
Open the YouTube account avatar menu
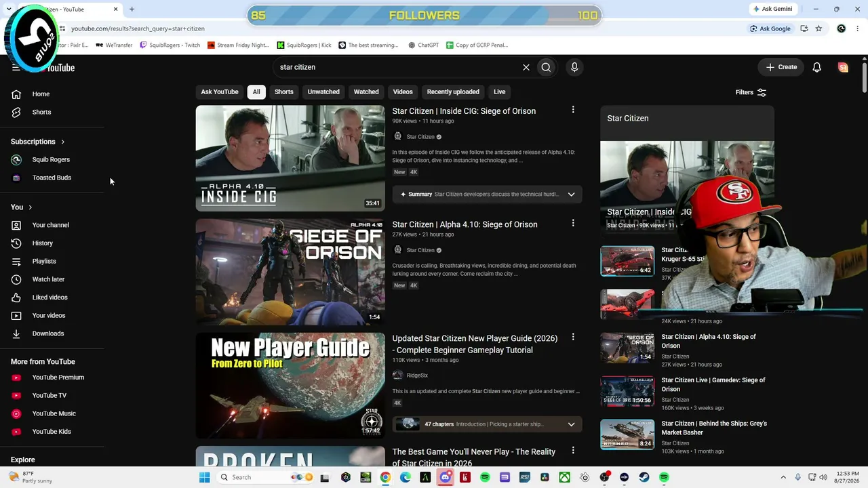(843, 67)
